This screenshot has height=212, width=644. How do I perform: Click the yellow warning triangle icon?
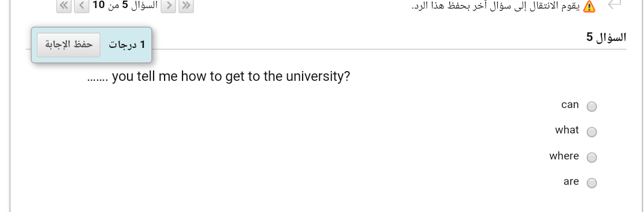click(589, 6)
